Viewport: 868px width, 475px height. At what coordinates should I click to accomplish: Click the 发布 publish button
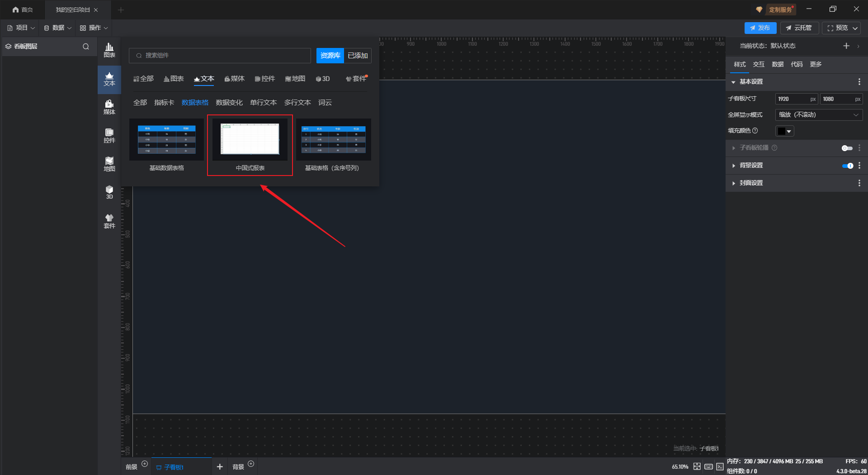pos(760,28)
